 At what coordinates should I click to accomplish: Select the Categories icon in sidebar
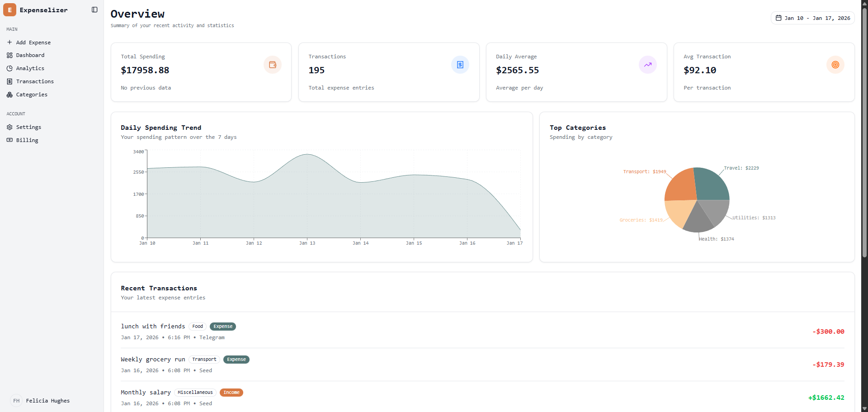(x=9, y=95)
